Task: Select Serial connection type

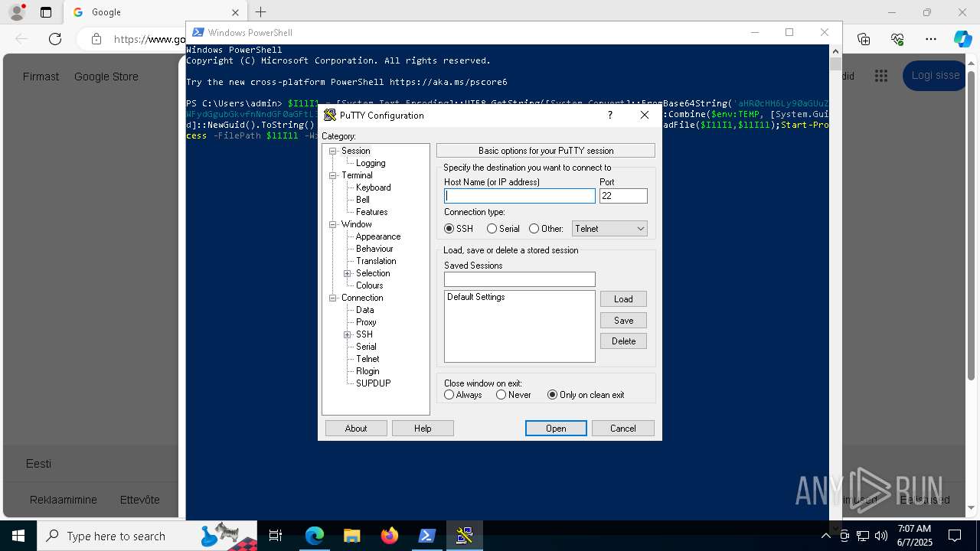Action: 492,229
